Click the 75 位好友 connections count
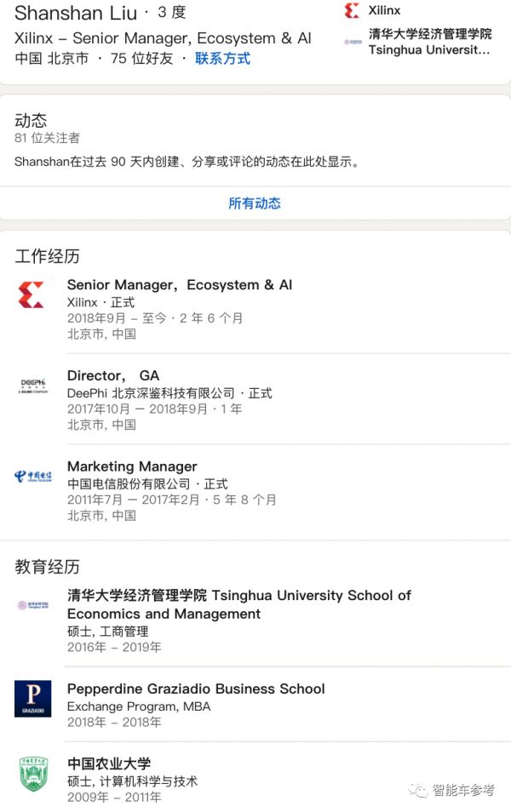Screen dimensions: 511x812 pos(141,59)
